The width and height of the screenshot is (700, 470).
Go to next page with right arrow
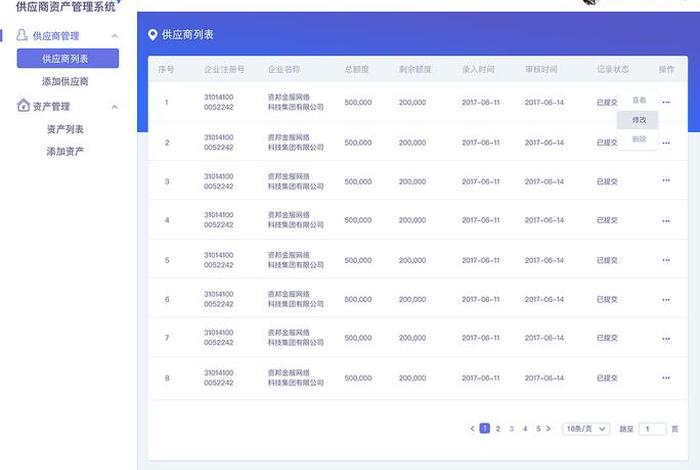pos(548,428)
